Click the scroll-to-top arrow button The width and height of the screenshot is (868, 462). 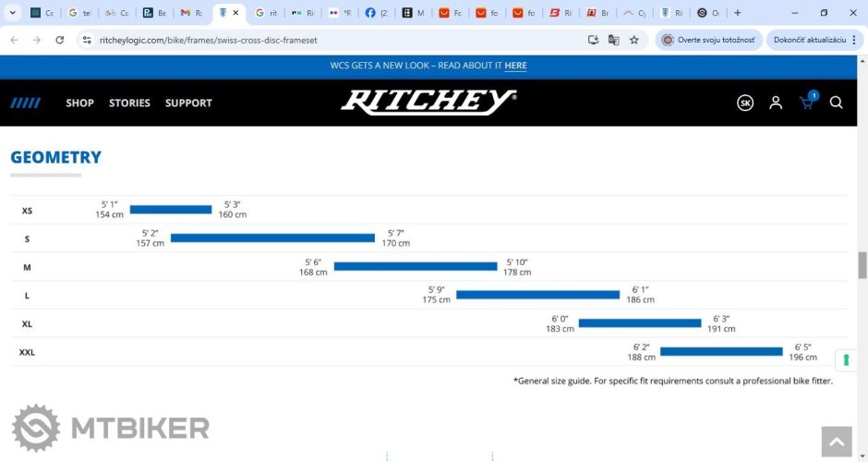click(x=837, y=442)
